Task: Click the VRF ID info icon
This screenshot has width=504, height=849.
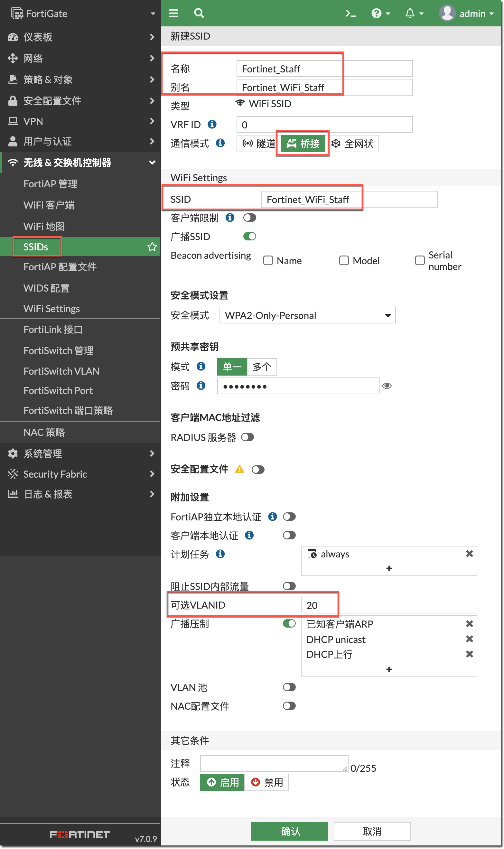Action: (x=212, y=124)
